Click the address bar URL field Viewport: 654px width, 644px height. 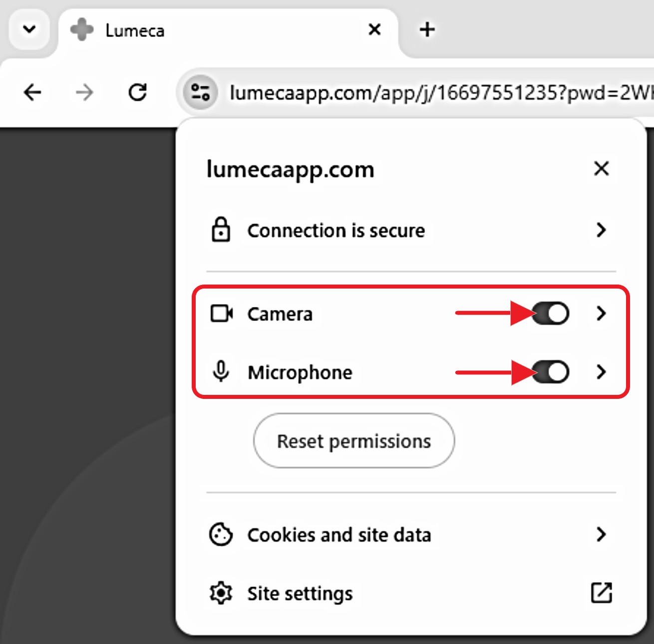(x=439, y=93)
